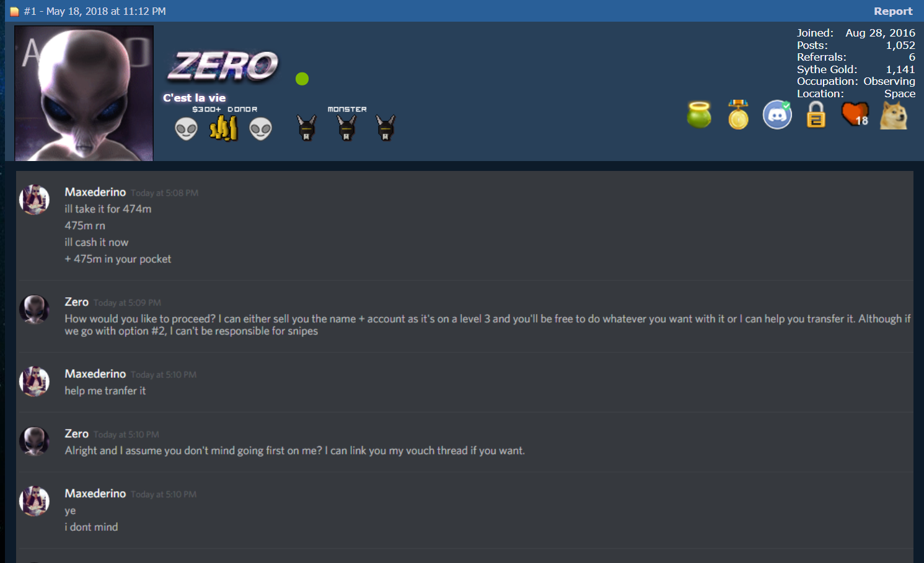Click the last Monster helmet icon
The width and height of the screenshot is (924, 563).
(385, 128)
